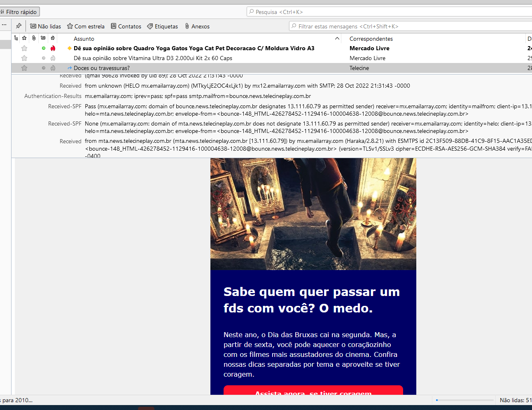Focus the Pesquisa global search field
Image resolution: width=532 pixels, height=410 pixels.
pos(389,12)
